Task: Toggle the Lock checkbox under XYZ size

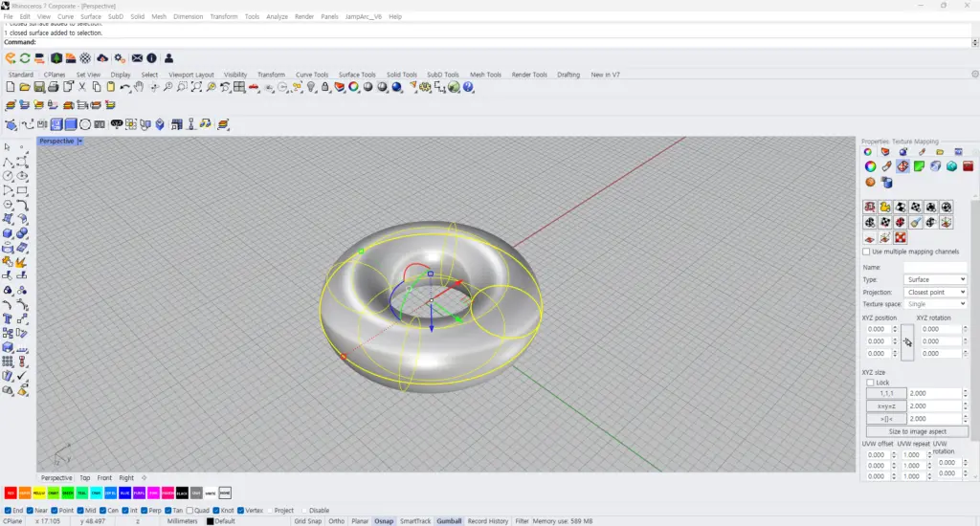Action: (870, 383)
